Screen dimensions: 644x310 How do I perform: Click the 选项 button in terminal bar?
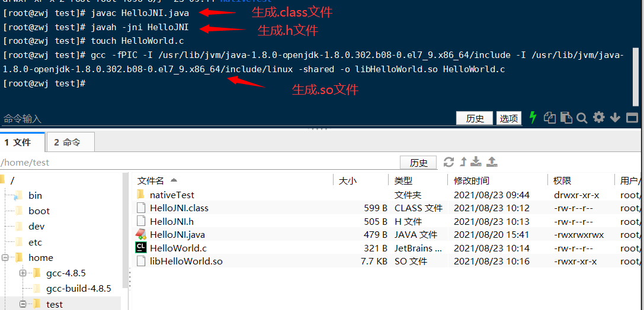(x=509, y=118)
